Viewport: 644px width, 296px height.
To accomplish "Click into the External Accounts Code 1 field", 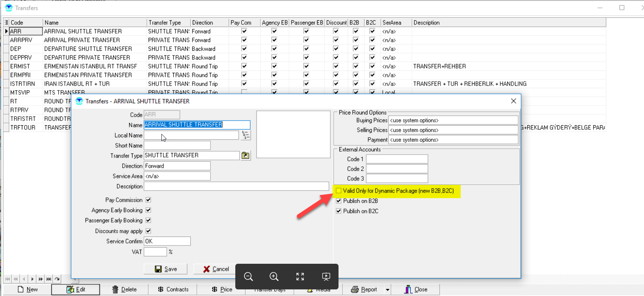I will coord(397,159).
